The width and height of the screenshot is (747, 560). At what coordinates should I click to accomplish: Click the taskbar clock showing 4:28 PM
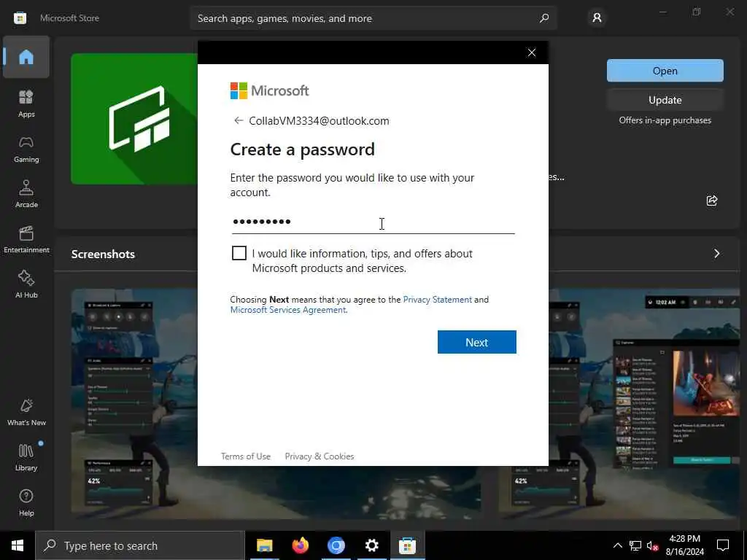click(684, 545)
